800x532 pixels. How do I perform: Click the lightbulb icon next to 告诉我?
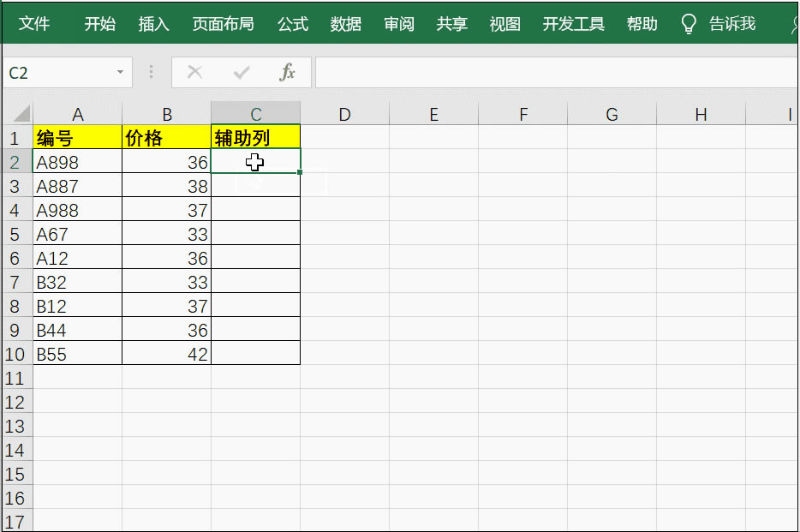688,24
